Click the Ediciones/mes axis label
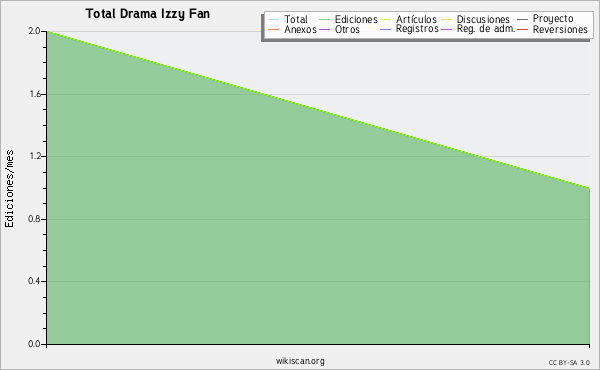Image resolution: width=600 pixels, height=370 pixels. click(x=9, y=189)
